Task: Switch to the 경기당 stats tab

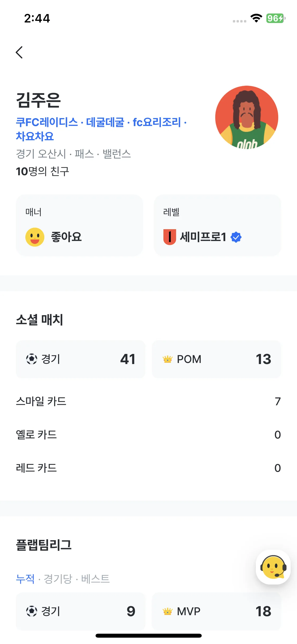Action: (58, 579)
